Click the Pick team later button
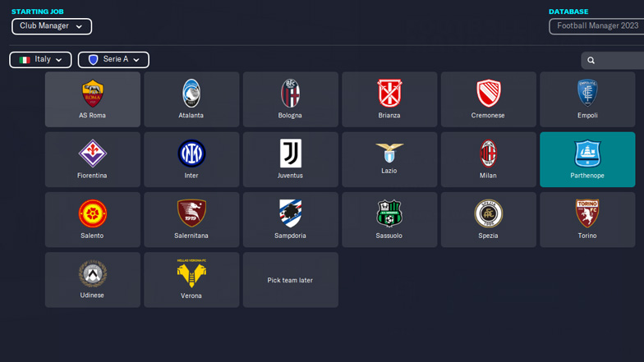Image resolution: width=644 pixels, height=362 pixels. tap(291, 280)
